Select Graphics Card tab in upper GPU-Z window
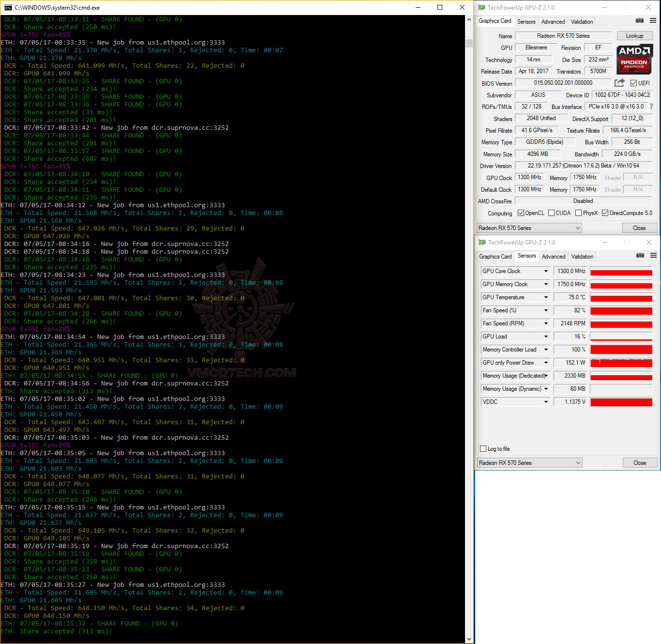 [x=495, y=21]
